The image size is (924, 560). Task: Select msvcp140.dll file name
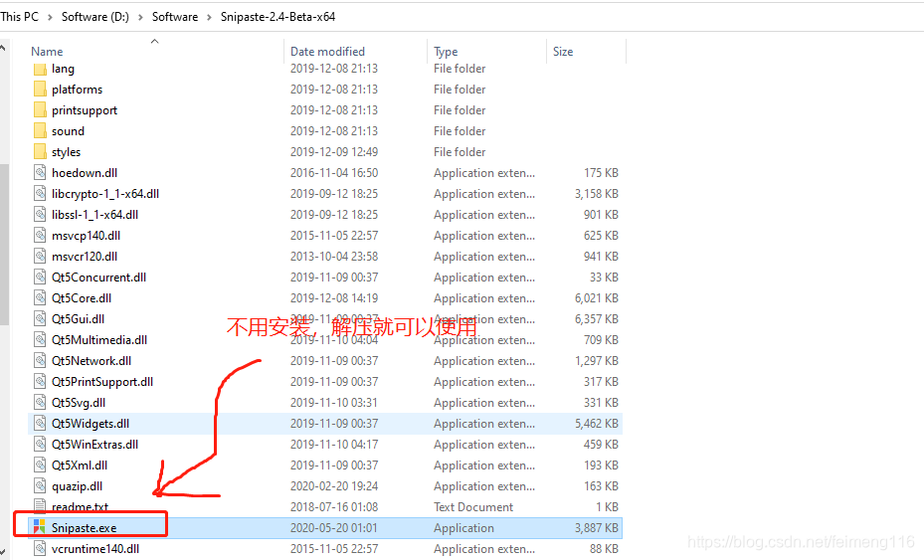[x=87, y=236]
